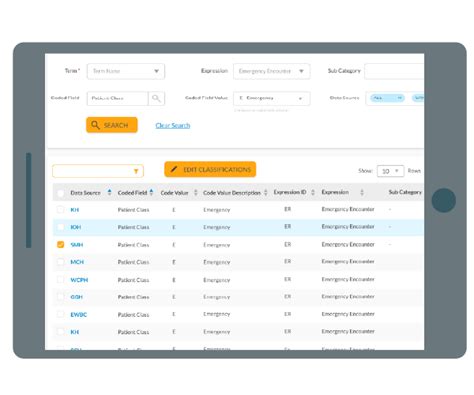Click the Sub Category column header

(x=405, y=192)
